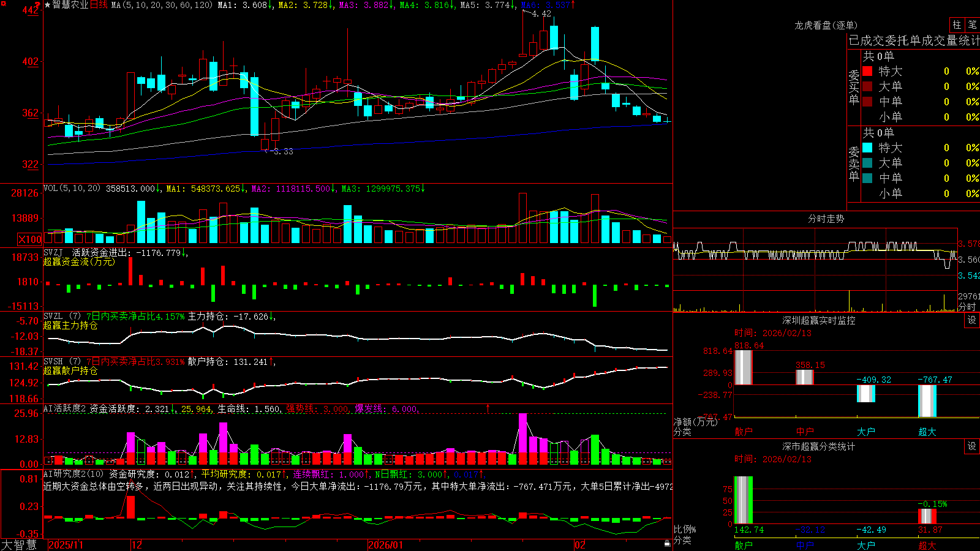The image size is (980, 551).
Task: Click the dark red 大单 buy-order swatch
Action: coord(867,86)
